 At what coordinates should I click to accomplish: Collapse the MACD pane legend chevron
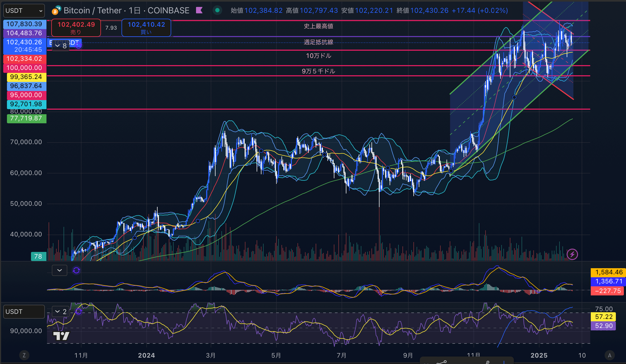point(60,270)
